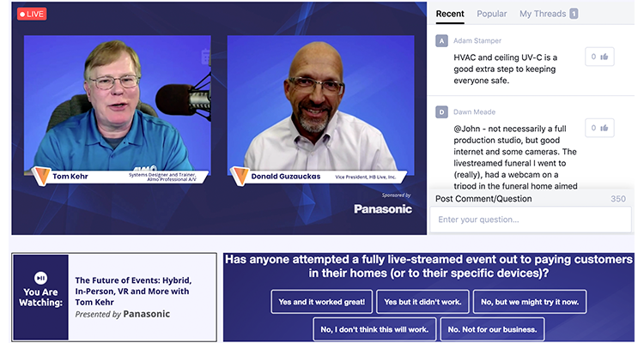Switch to the Recent tab

tap(450, 14)
